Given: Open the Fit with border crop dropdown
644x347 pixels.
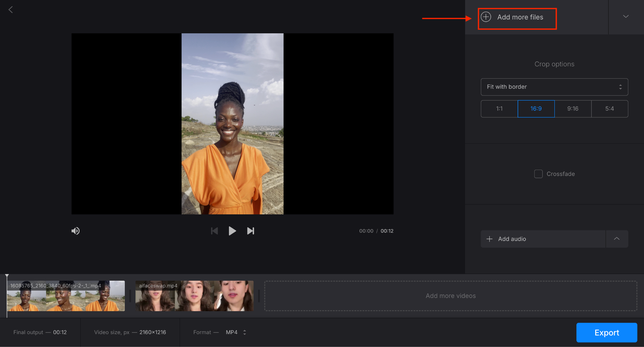Looking at the screenshot, I should pos(554,87).
